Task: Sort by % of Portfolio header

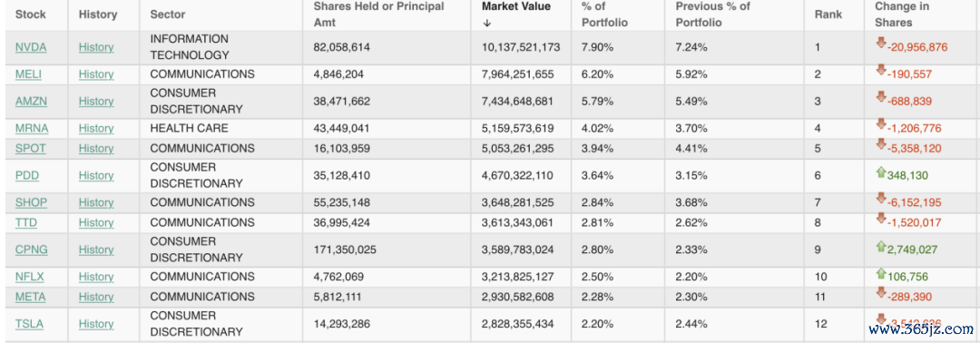Action: click(x=604, y=15)
